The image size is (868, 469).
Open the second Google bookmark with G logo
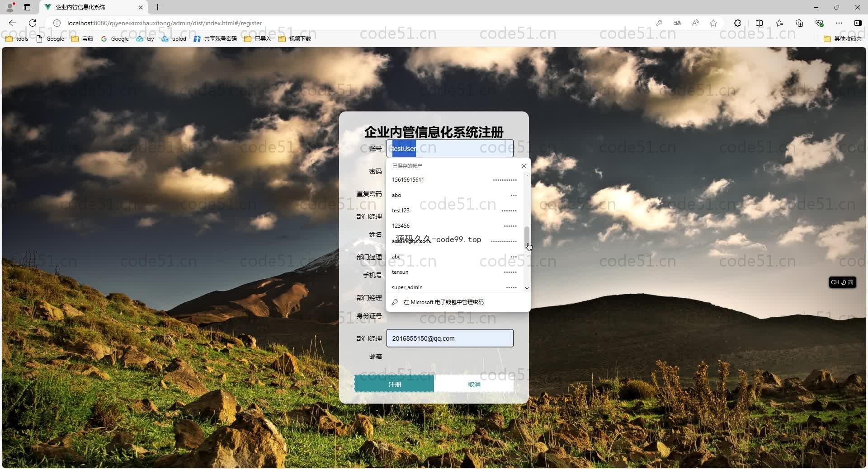coord(115,39)
